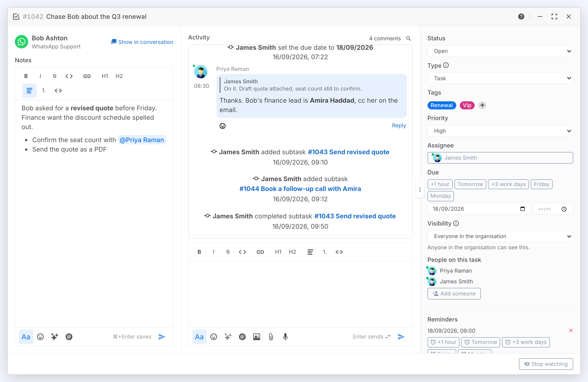Click the Renewal tag
This screenshot has height=382, width=588.
pyautogui.click(x=441, y=105)
